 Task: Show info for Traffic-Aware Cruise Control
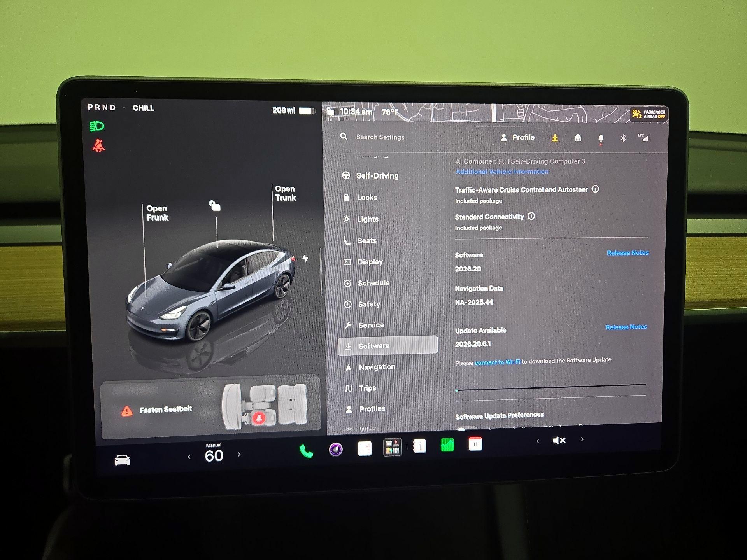[x=595, y=189]
